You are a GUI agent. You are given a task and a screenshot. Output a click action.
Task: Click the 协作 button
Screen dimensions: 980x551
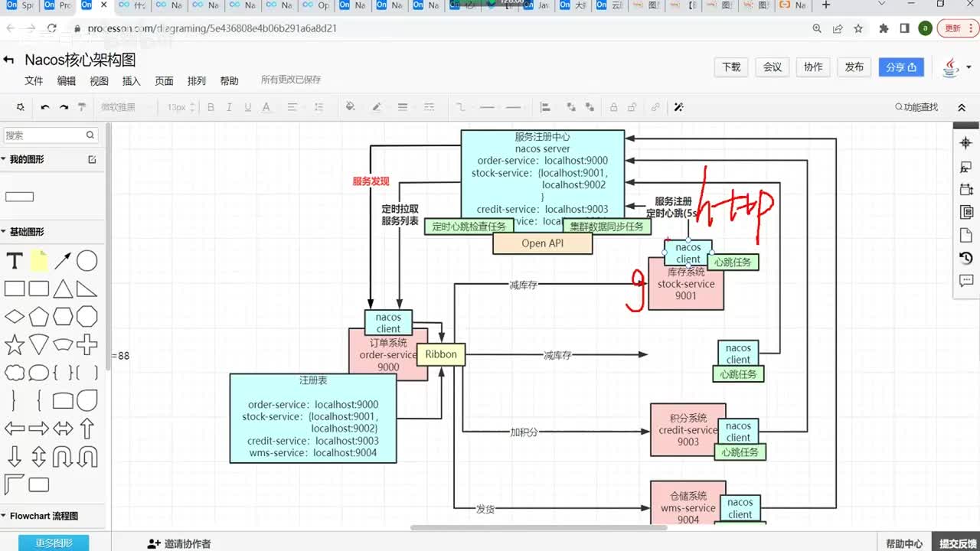pos(813,67)
